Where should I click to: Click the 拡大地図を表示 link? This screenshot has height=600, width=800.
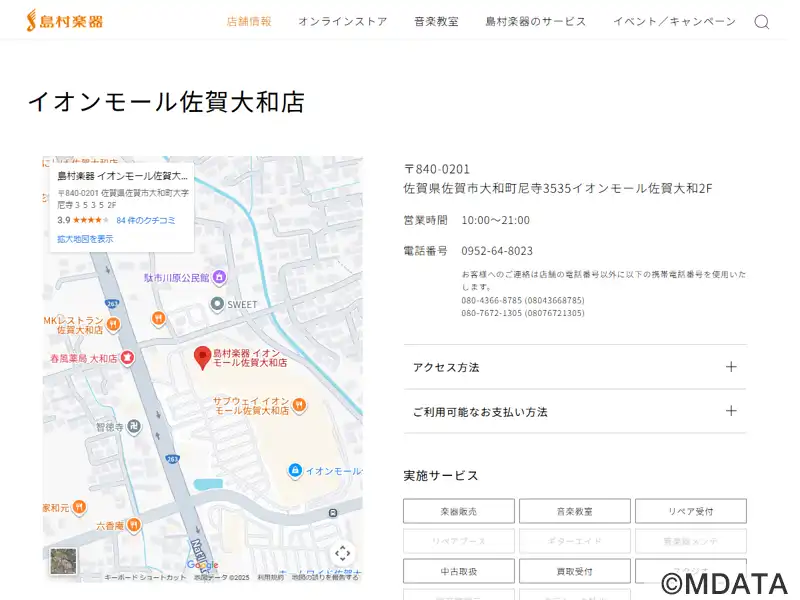coord(85,239)
